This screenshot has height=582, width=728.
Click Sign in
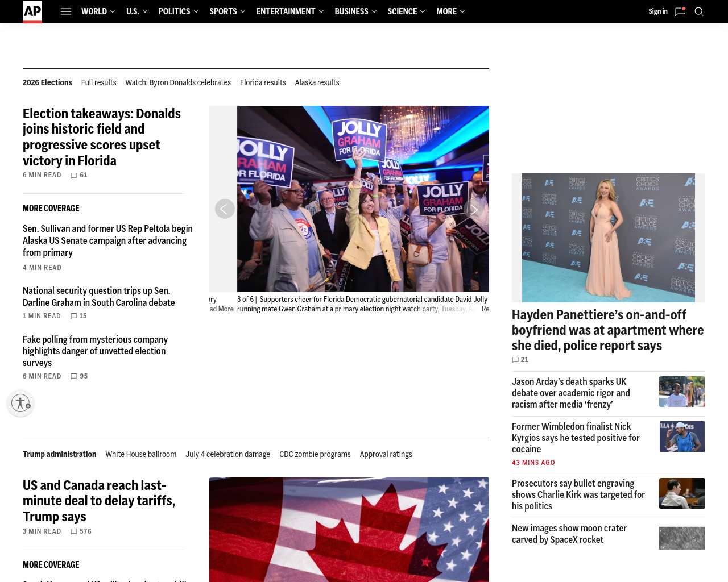658,11
